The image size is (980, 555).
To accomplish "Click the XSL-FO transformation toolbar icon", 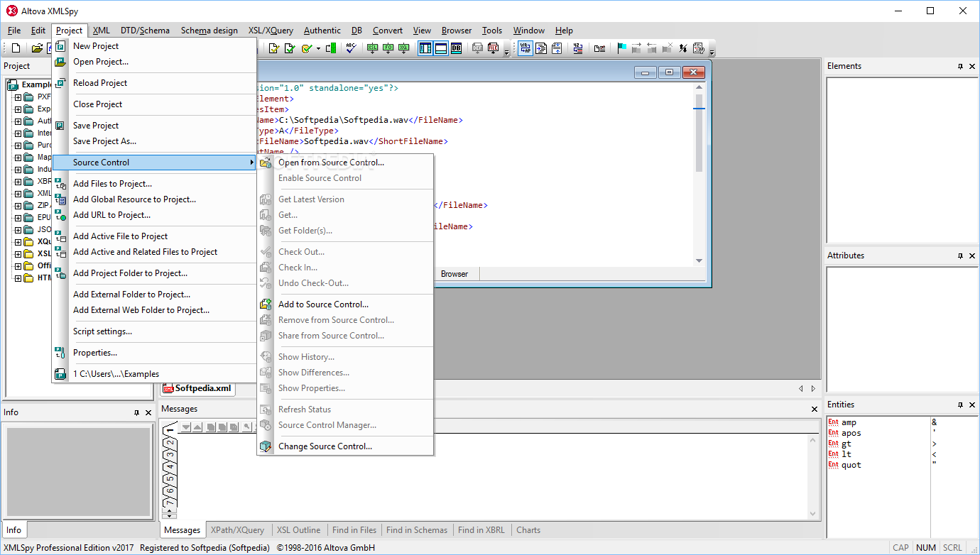I will [x=388, y=48].
